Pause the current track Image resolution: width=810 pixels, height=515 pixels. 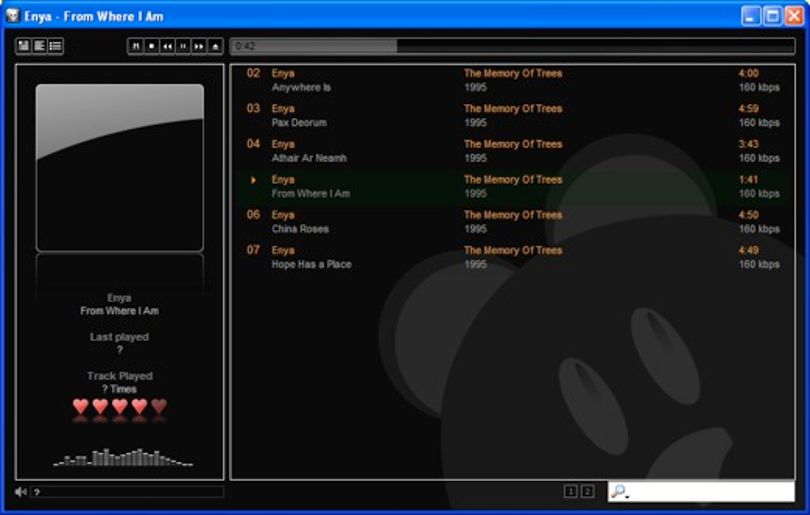(x=183, y=46)
